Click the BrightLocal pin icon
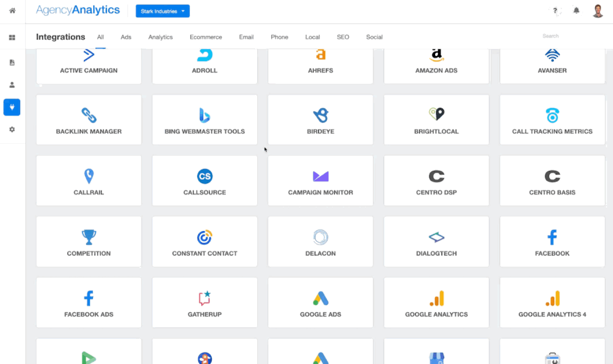Viewport: 613px width, 364px height. 436,114
